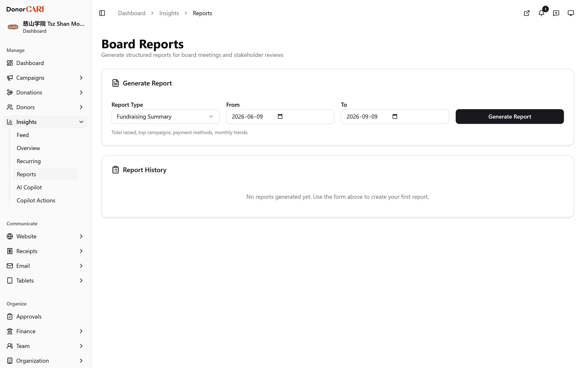588x368 pixels.
Task: Click the monitor display icon
Action: 571,13
